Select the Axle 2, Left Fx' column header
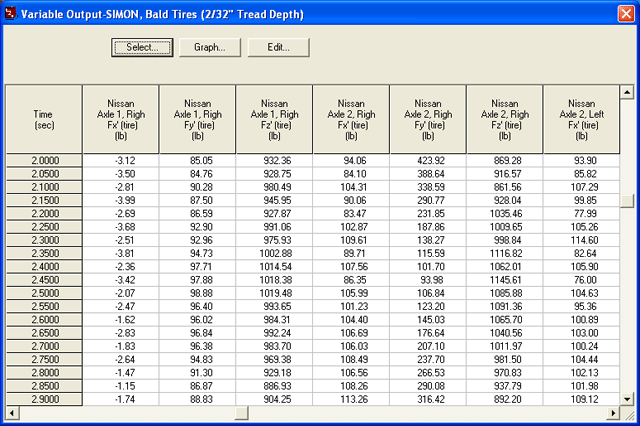640x426 pixels. tap(580, 120)
